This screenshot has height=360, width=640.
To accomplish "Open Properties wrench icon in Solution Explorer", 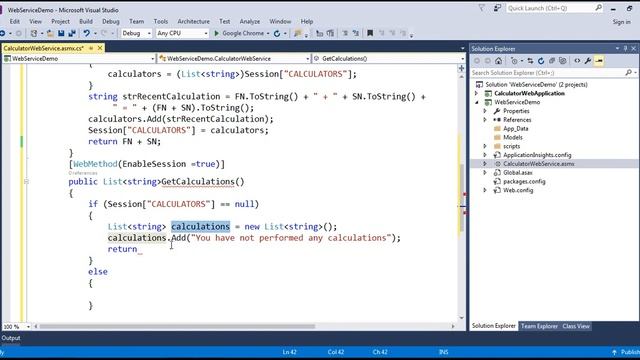I will coord(588,61).
